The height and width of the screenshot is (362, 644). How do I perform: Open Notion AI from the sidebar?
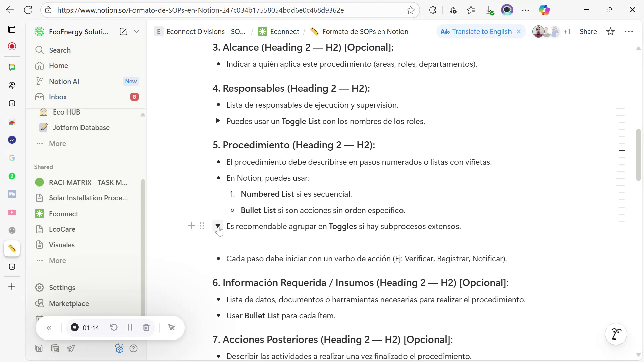tap(64, 81)
